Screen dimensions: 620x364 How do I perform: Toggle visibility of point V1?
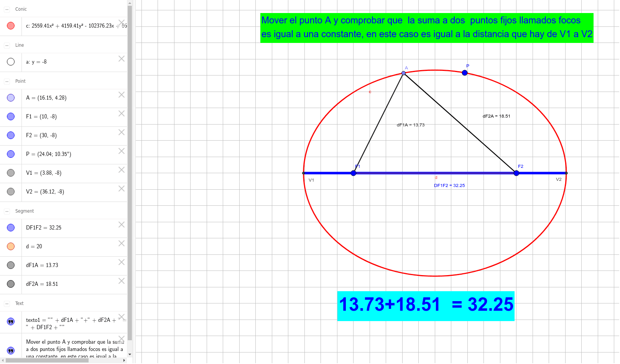click(x=10, y=173)
